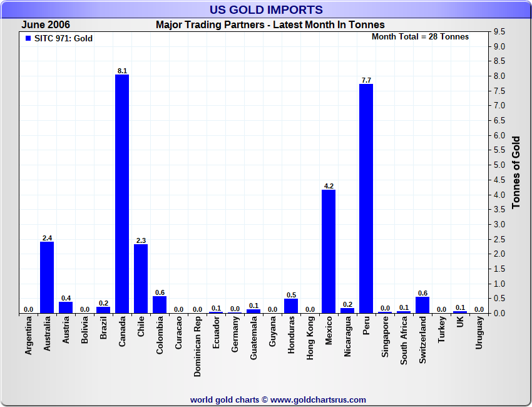The width and height of the screenshot is (532, 407).
Task: Click the Chile bar in the chart
Action: pos(141,279)
